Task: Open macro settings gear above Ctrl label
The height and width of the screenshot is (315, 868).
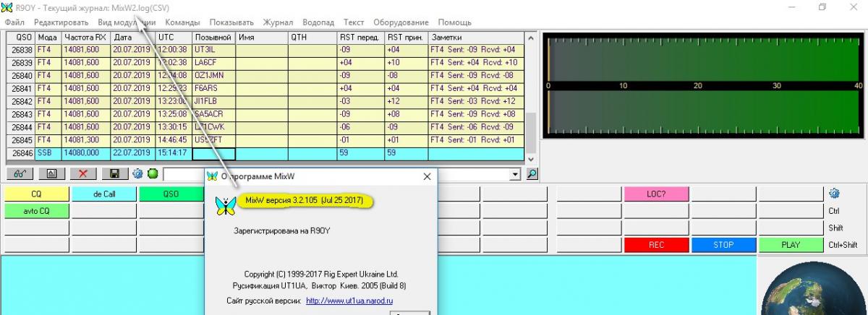Action: pyautogui.click(x=834, y=194)
